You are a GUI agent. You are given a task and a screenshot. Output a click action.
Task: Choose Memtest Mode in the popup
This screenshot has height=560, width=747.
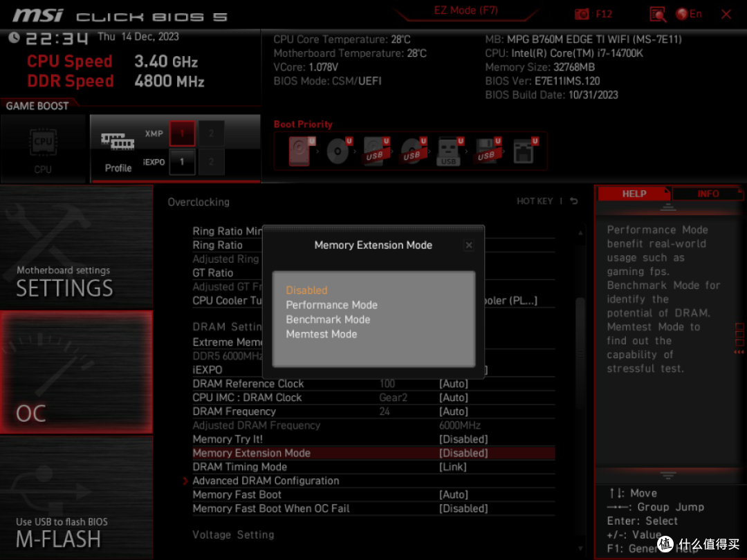322,335
